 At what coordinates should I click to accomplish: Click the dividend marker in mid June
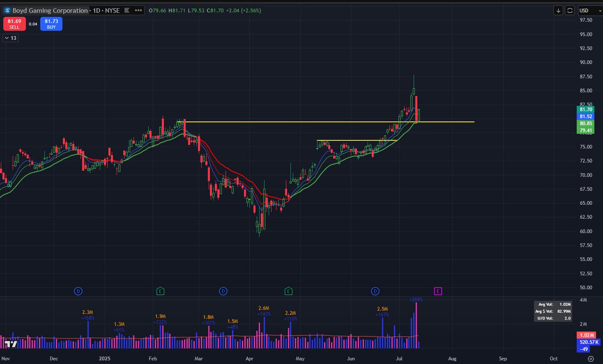point(375,291)
